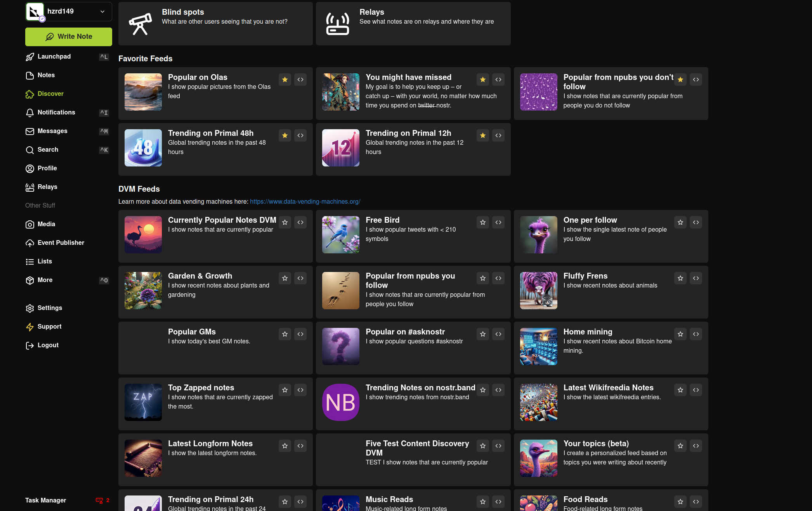
Task: Star the Popular on #asknostr feed
Action: [x=483, y=334]
